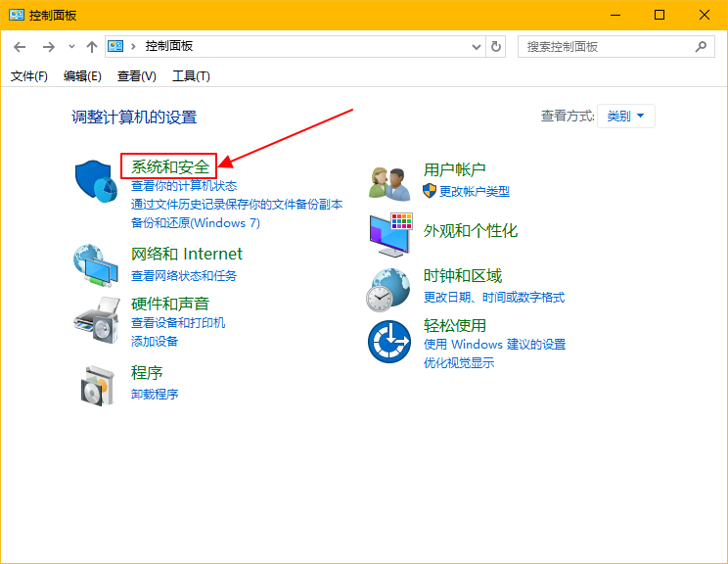This screenshot has height=564, width=728.
Task: Click the 优化视觉显示 link
Action: [459, 363]
